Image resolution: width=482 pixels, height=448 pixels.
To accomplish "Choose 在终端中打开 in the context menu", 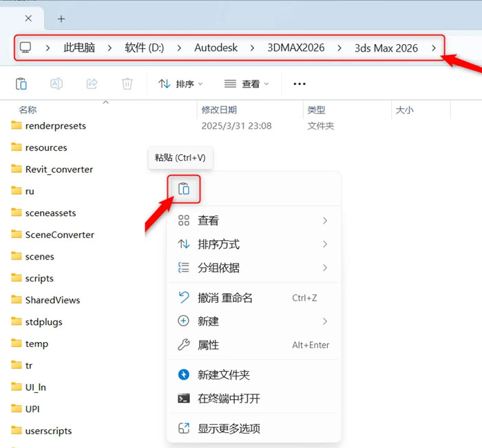I will pos(253,398).
